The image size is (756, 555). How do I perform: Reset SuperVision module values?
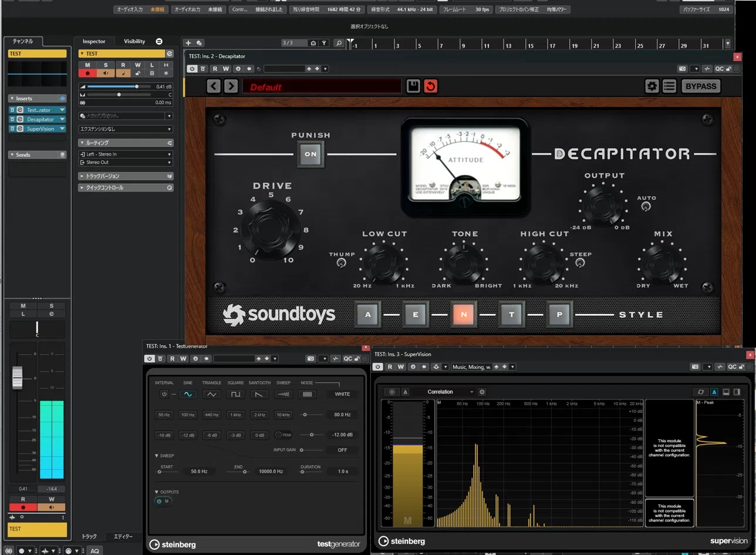(x=700, y=392)
